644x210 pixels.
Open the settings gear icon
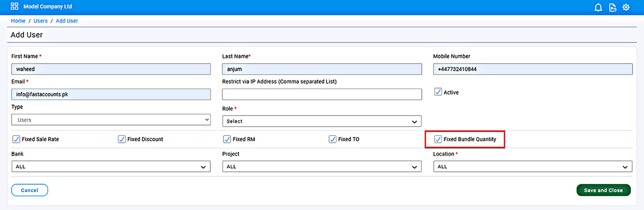(x=626, y=8)
